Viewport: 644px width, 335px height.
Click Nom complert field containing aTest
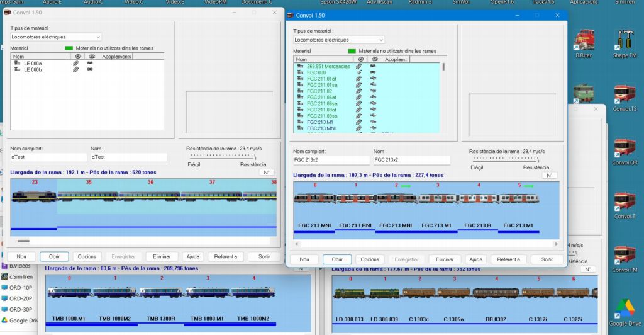tap(48, 157)
